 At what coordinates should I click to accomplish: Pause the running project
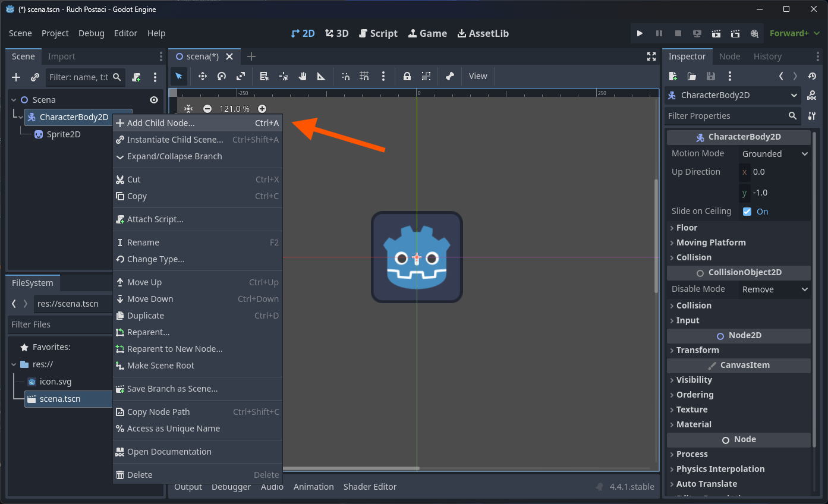(659, 33)
